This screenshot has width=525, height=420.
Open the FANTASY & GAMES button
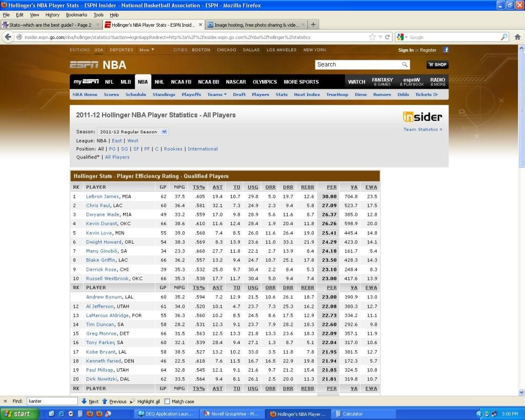[x=382, y=82]
